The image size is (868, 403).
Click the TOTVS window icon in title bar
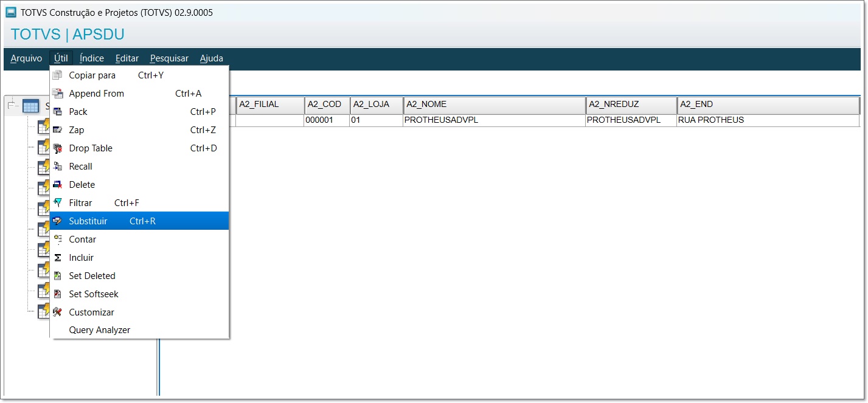pyautogui.click(x=11, y=12)
